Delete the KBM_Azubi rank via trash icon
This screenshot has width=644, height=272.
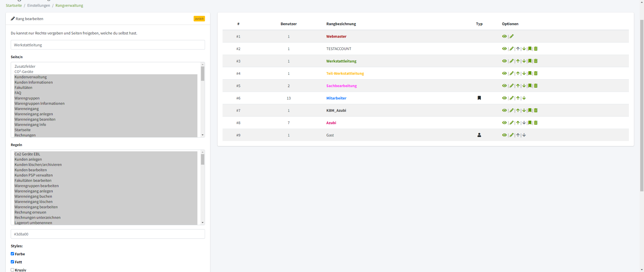(536, 111)
